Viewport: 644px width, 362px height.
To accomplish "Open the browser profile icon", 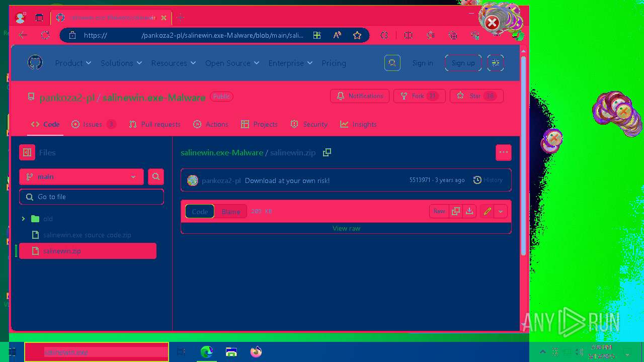I will tap(21, 18).
